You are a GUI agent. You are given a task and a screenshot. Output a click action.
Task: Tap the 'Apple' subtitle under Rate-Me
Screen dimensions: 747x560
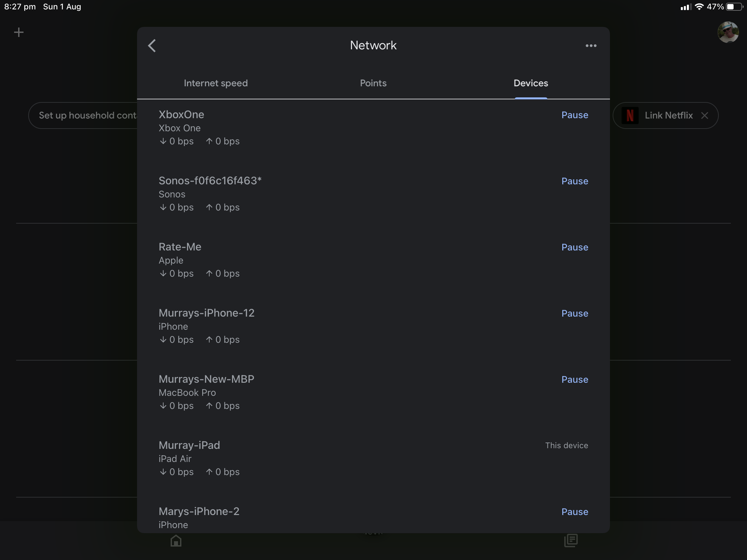tap(171, 261)
